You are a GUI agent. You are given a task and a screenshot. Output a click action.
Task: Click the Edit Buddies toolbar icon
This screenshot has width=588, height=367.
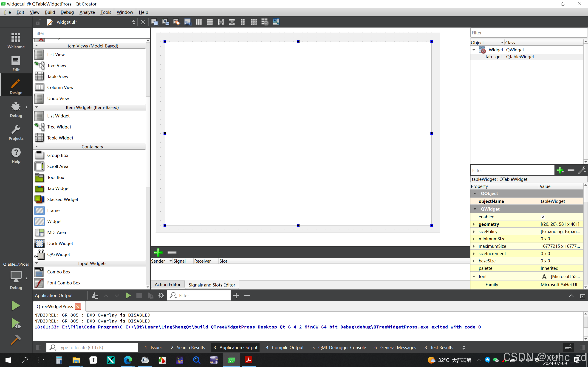[x=177, y=22]
